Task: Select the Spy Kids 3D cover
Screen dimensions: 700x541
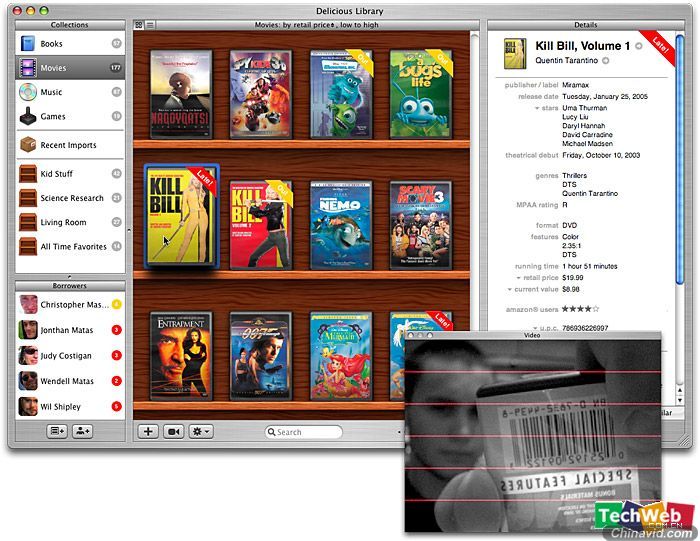Action: tap(261, 94)
